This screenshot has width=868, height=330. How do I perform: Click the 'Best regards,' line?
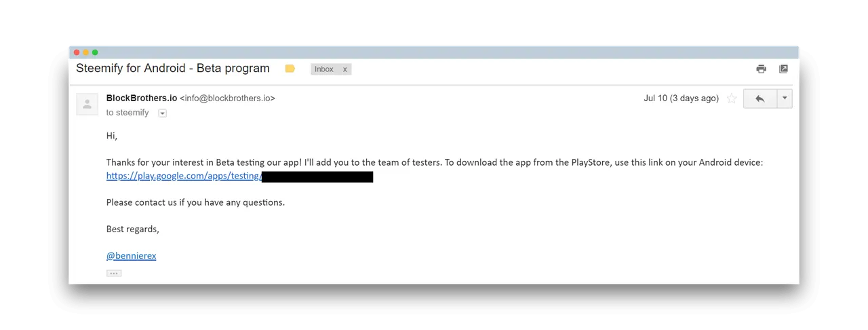point(133,230)
